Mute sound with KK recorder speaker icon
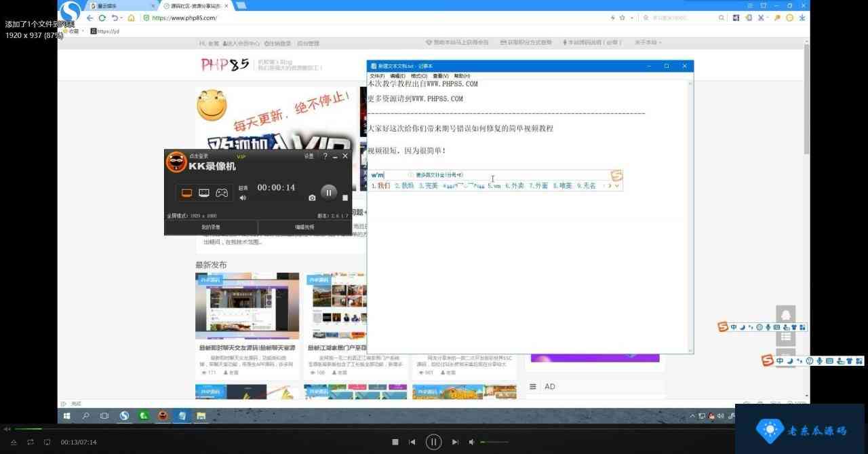 point(243,198)
